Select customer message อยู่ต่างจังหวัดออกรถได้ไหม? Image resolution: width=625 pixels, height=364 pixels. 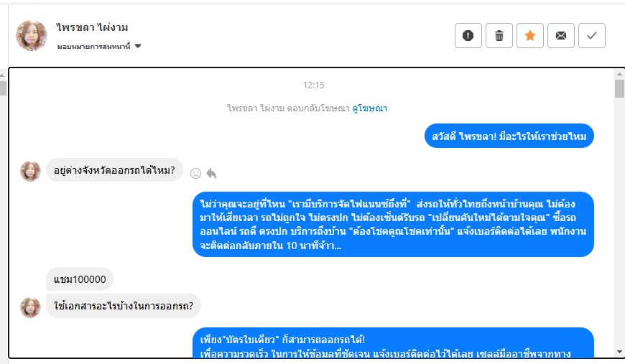coord(114,170)
